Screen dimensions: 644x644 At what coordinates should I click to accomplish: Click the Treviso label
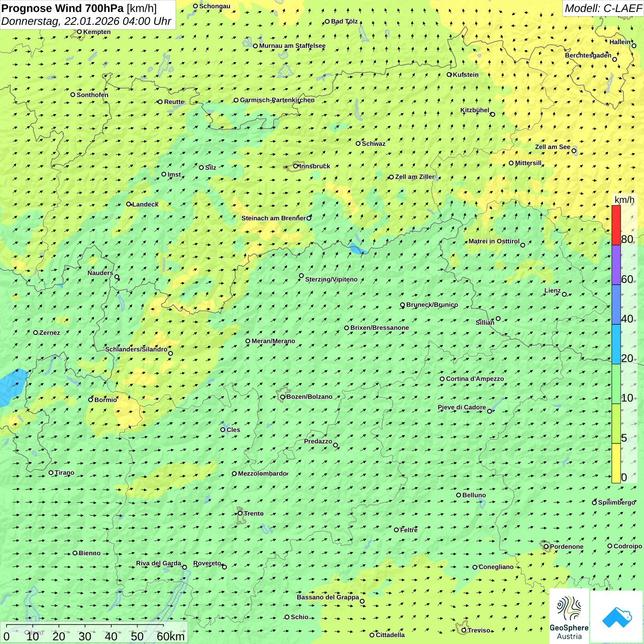pyautogui.click(x=479, y=630)
